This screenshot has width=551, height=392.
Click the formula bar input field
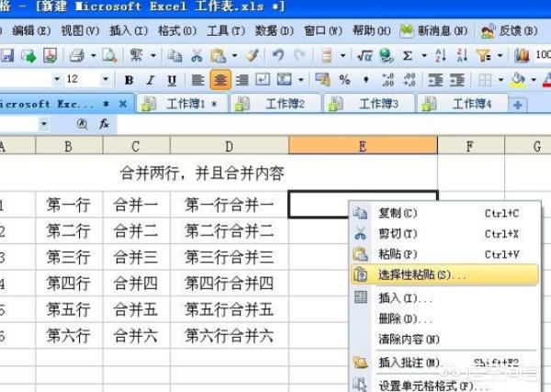(x=334, y=124)
